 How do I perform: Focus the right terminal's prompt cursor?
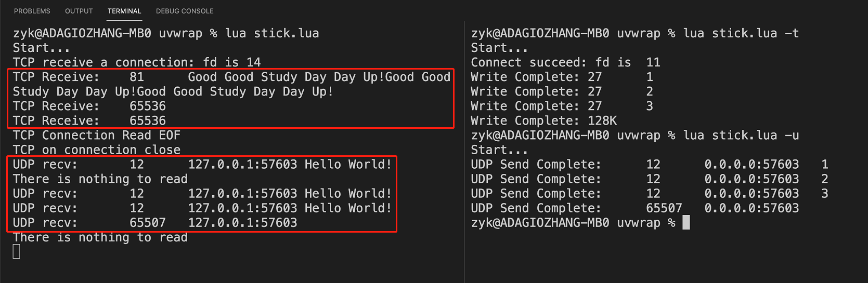(x=686, y=223)
